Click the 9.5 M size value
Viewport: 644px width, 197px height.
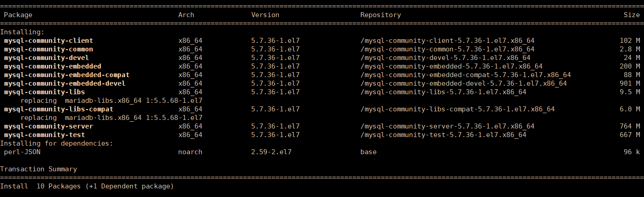(630, 92)
